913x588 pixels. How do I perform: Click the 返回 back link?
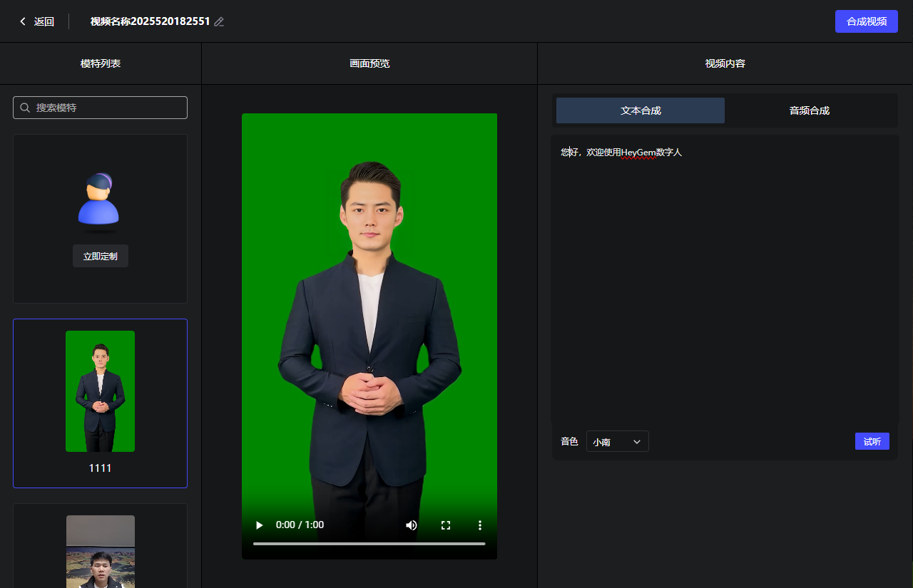(44, 21)
